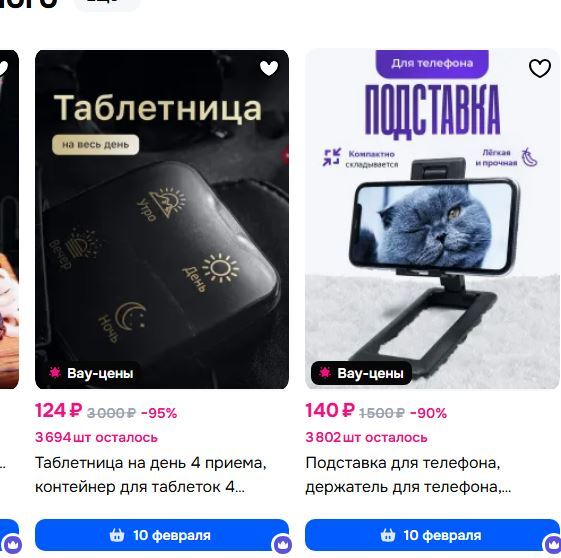Click the crown badge on the far-left card
Viewport: 561px width, 558px height.
pyautogui.click(x=13, y=545)
